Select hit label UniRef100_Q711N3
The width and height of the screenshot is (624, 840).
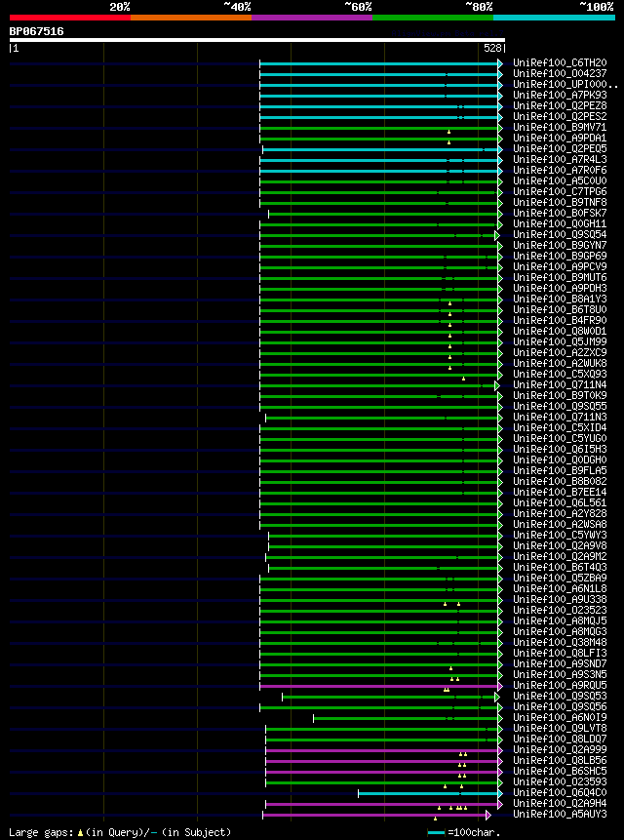click(x=560, y=417)
